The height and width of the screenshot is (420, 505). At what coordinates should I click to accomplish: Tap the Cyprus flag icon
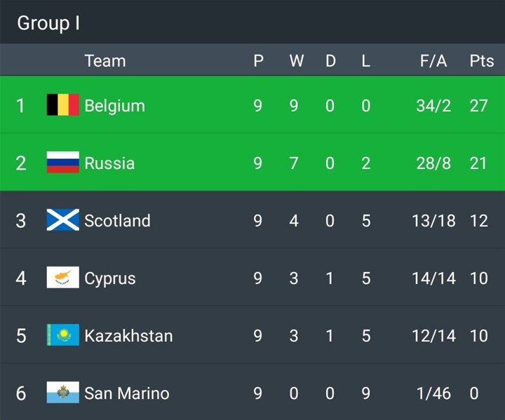[x=62, y=278]
